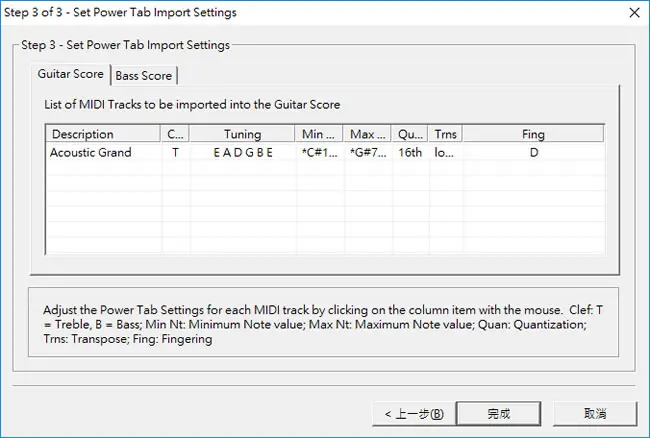650x438 pixels.
Task: Click the Min Nt column header
Action: [319, 134]
